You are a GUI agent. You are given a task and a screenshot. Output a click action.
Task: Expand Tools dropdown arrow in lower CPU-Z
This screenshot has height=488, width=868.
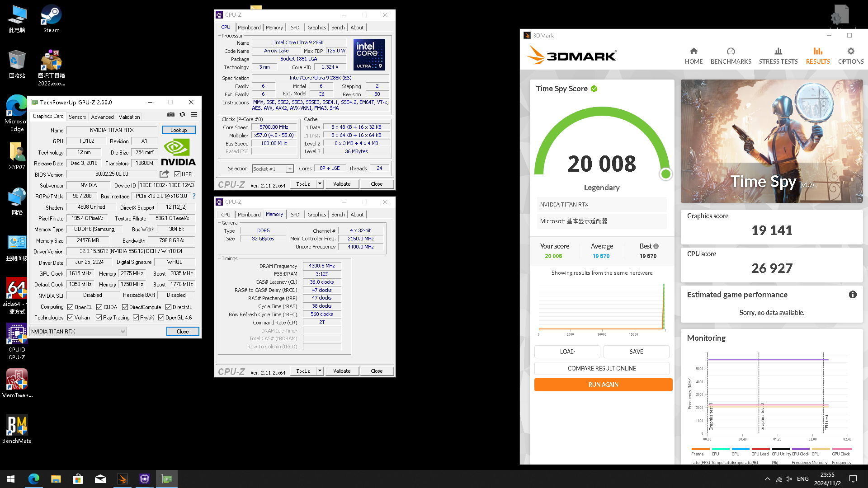tap(320, 371)
